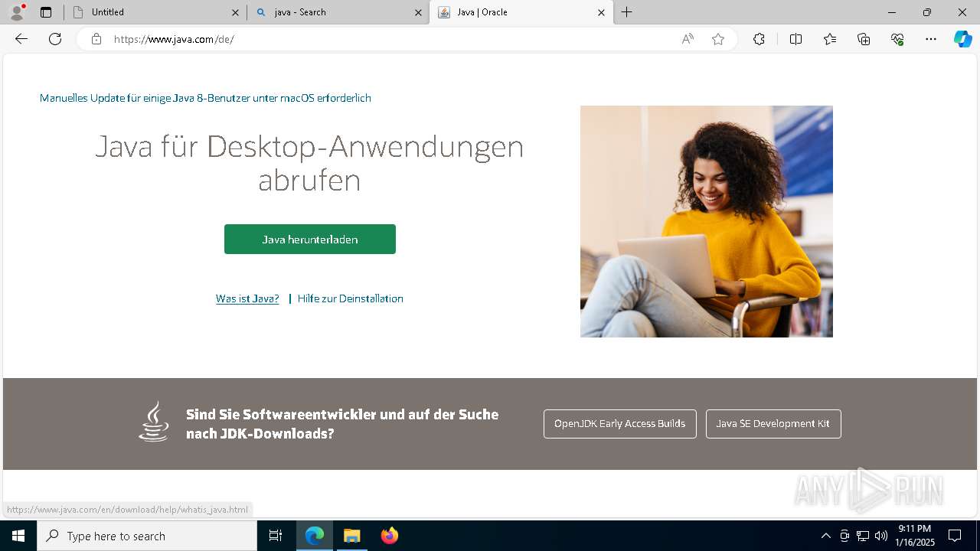Launch Firefox from the taskbar

389,536
